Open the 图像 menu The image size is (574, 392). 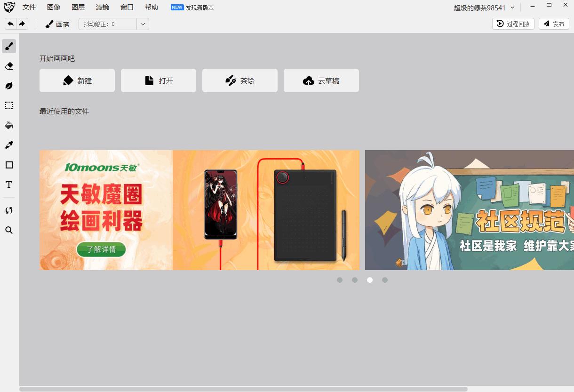(x=54, y=8)
